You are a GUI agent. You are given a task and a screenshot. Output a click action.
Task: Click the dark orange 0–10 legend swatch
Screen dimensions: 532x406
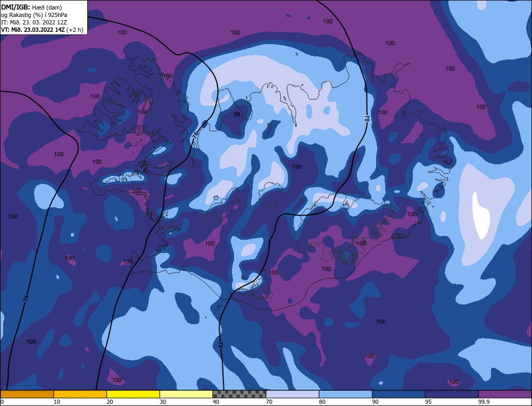tap(27, 394)
